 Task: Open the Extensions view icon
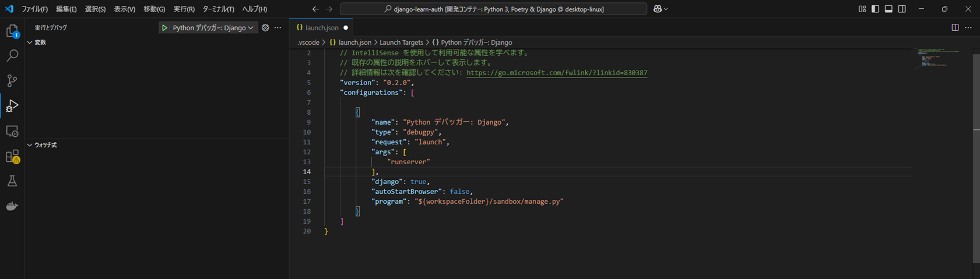click(12, 156)
